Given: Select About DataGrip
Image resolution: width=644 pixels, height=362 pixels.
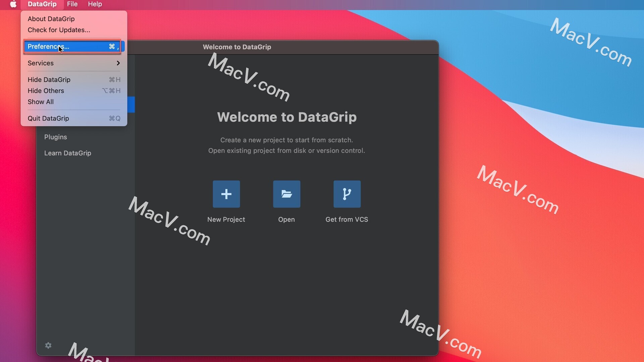Looking at the screenshot, I should [74, 19].
